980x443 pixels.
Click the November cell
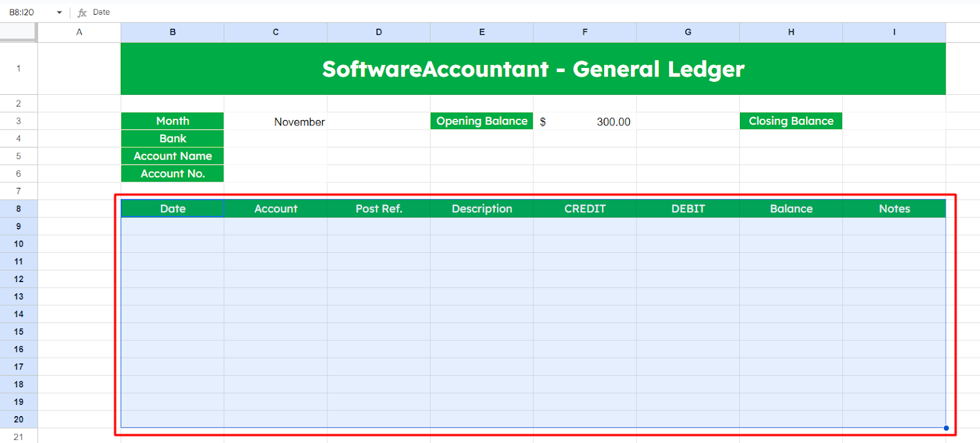[x=276, y=121]
